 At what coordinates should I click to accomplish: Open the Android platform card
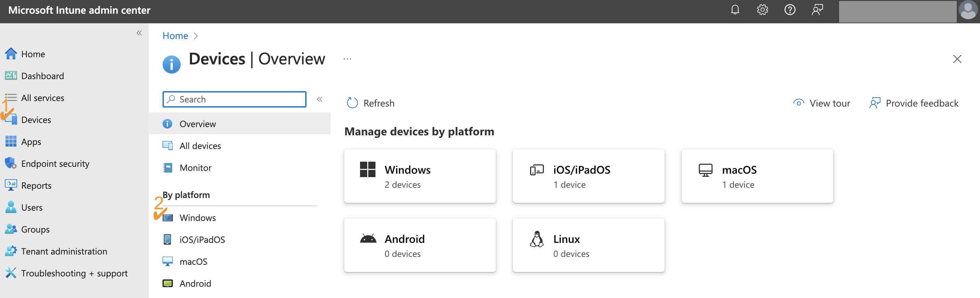coord(420,245)
